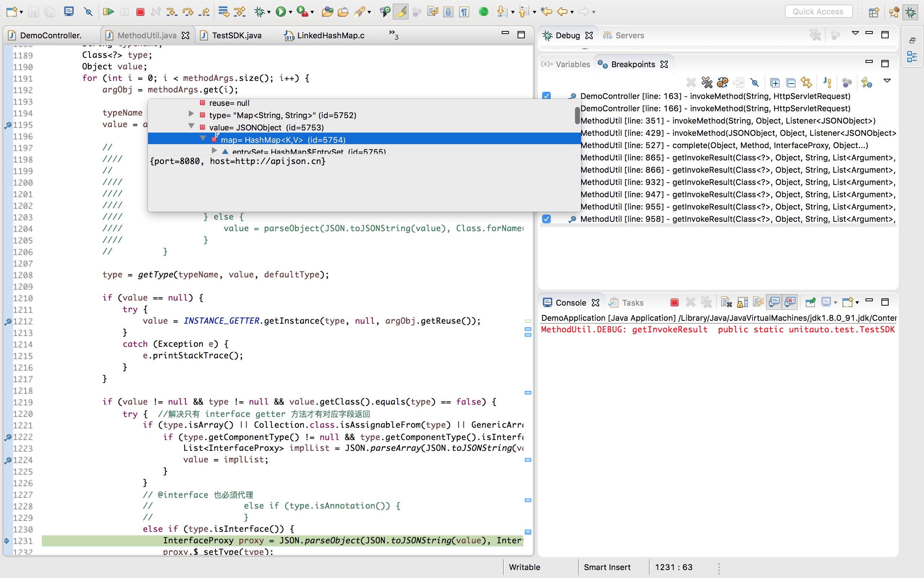924x578 pixels.
Task: Click Add Java Exception Breakpoint icon
Action: (x=827, y=82)
